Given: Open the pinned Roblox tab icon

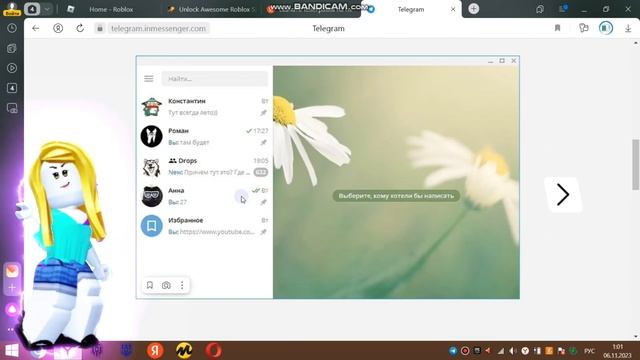Looking at the screenshot, I should point(71,9).
